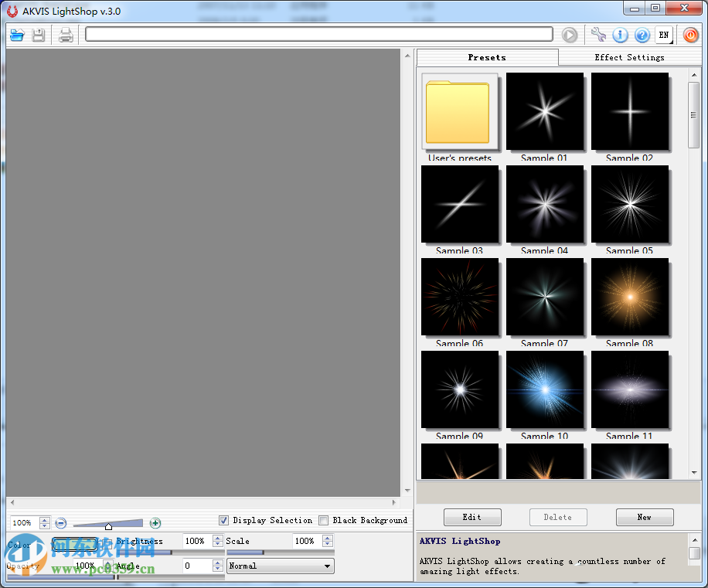
Task: Click the zoom in plus icon
Action: point(155,523)
